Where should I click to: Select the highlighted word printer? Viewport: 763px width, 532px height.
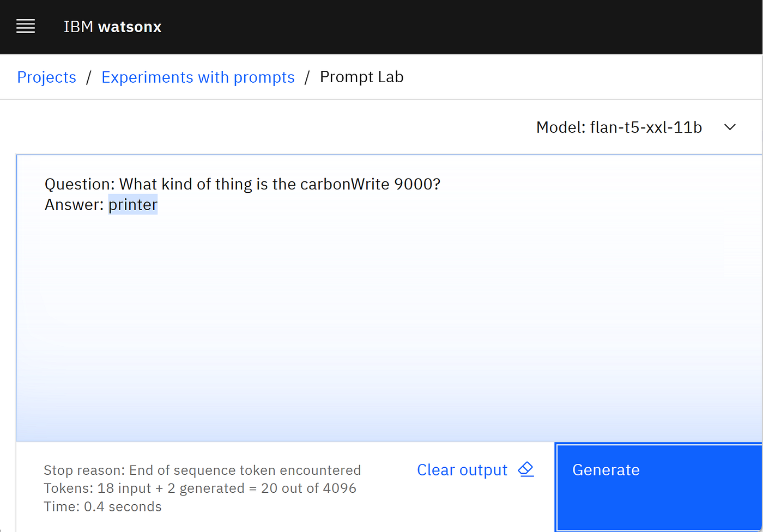pos(132,204)
